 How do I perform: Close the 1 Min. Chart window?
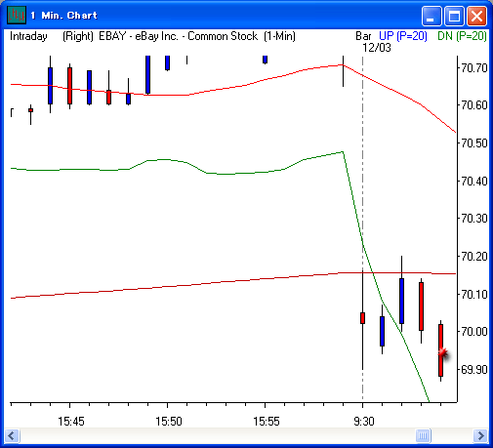coord(476,16)
